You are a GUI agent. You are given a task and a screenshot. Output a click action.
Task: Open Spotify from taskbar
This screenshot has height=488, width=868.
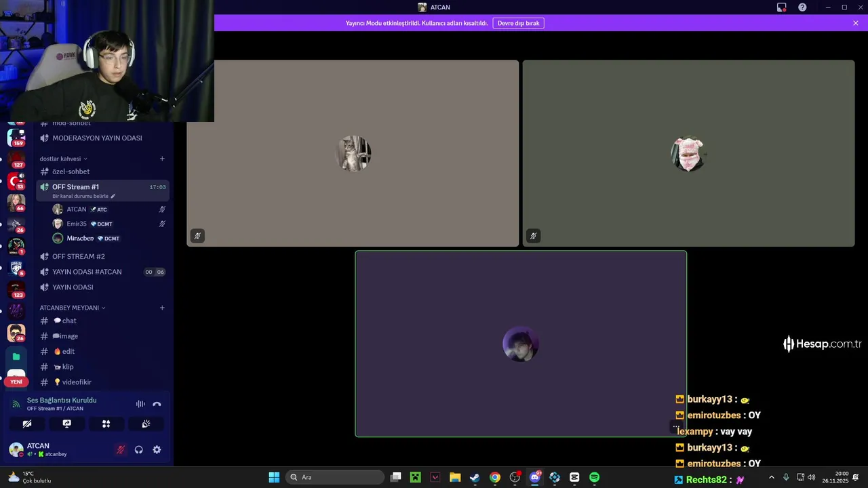[594, 477]
